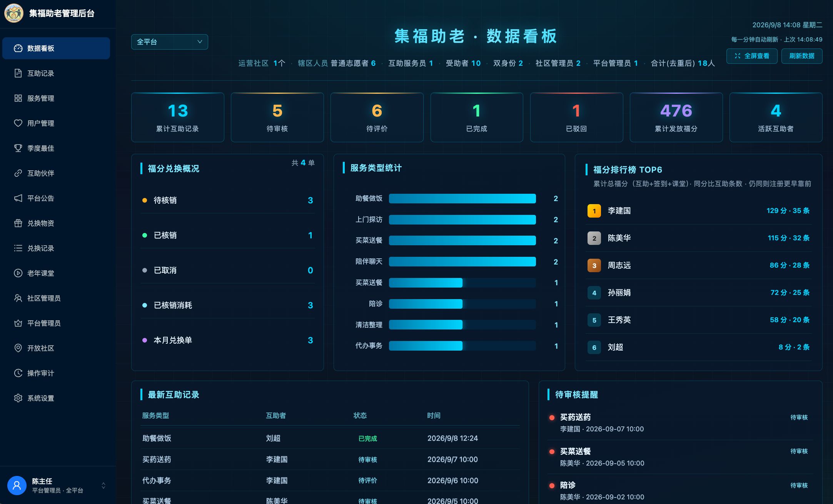Open the 开放社区 menu item

(56, 348)
